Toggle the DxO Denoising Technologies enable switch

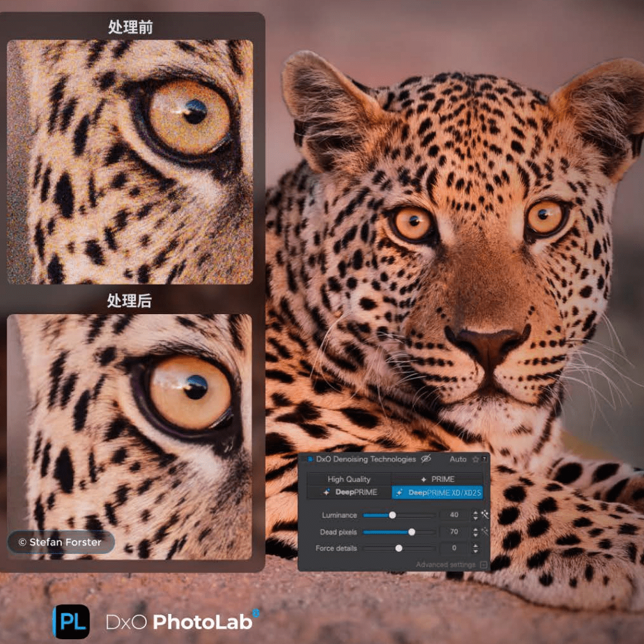pyautogui.click(x=311, y=460)
